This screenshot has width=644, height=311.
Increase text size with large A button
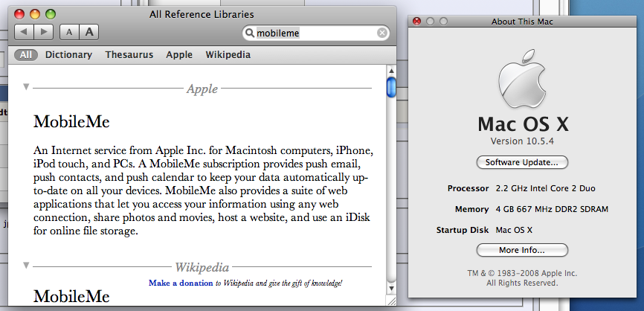(x=89, y=32)
